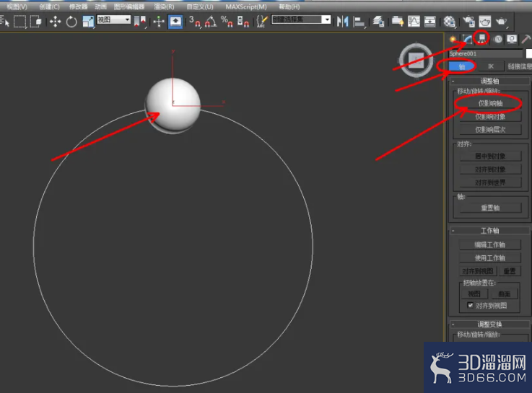This screenshot has width=532, height=393.
Task: Open the reference coordinate system 视图 dropdown
Action: click(113, 19)
